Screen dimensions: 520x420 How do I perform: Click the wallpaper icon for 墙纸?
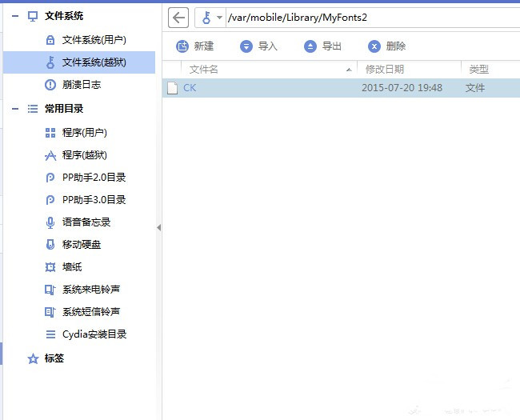point(50,267)
